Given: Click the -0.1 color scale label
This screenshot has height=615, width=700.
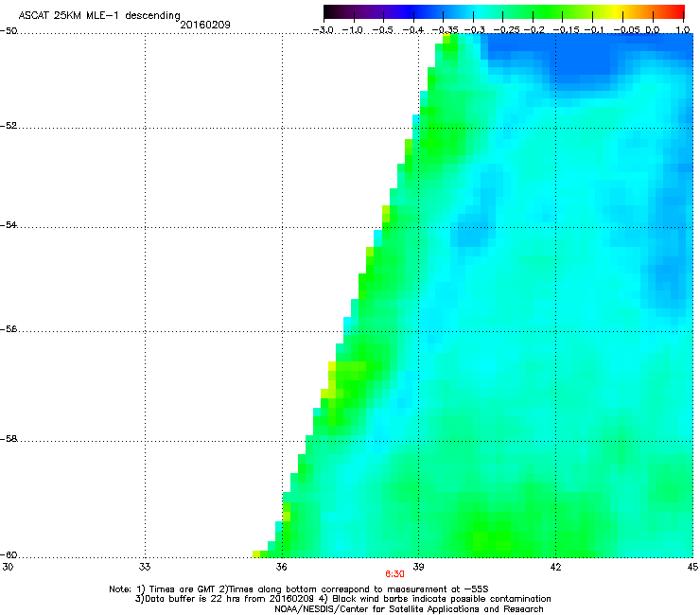Looking at the screenshot, I should click(594, 30).
